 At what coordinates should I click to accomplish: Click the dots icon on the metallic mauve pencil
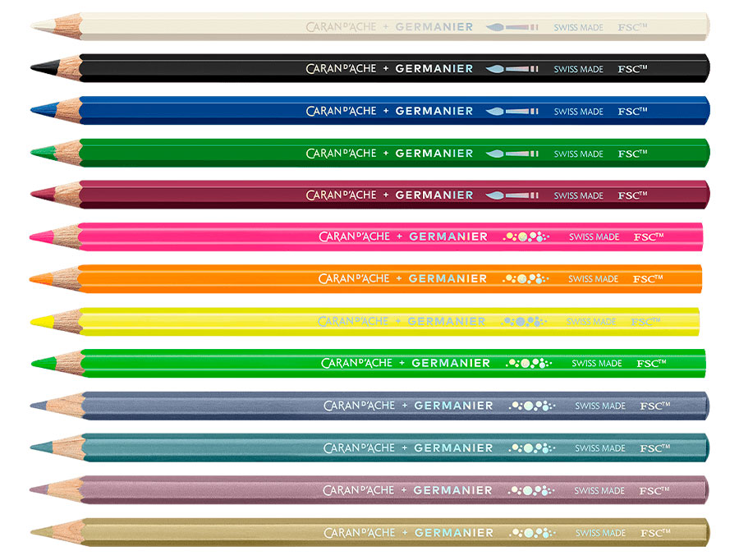tap(531, 490)
